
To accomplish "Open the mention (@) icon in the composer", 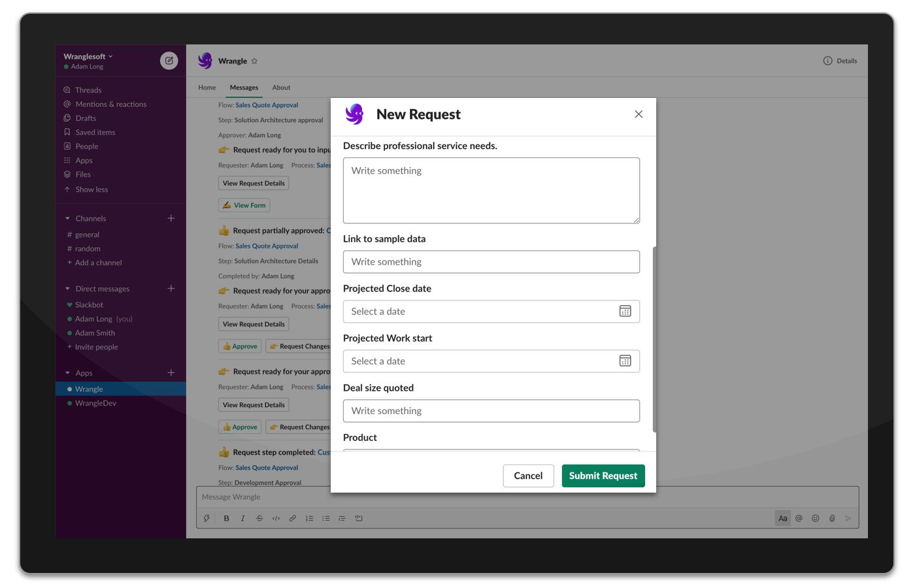I will pos(799,517).
